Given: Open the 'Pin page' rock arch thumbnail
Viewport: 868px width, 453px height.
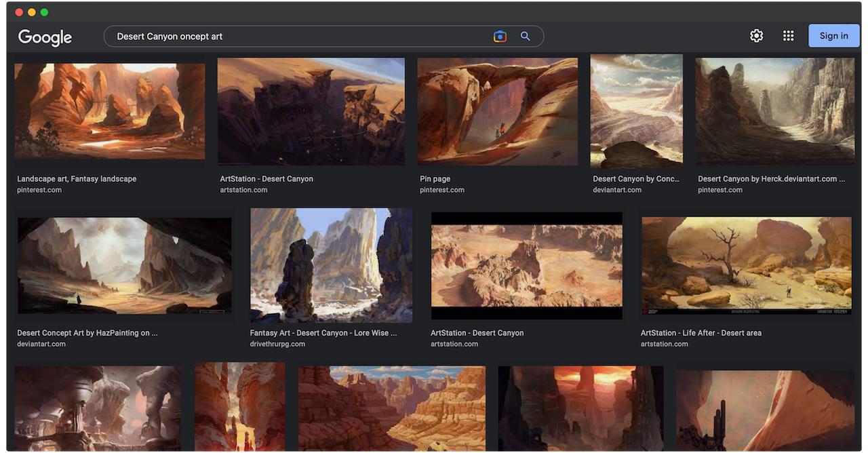Looking at the screenshot, I should (x=498, y=111).
